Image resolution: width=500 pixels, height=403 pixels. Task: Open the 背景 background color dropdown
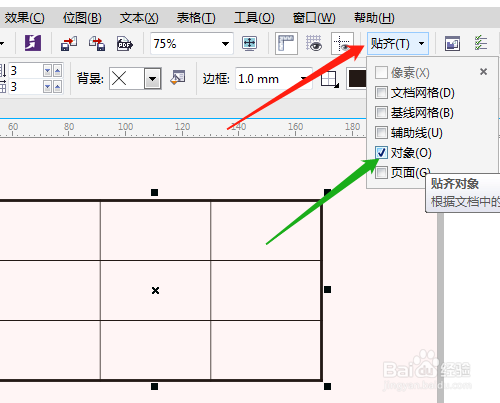click(153, 79)
